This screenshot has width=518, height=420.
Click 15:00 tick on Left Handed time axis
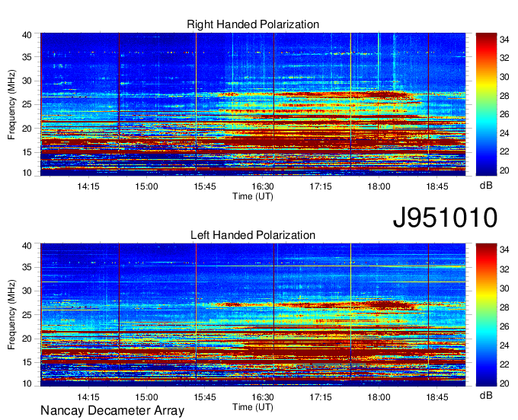point(146,397)
